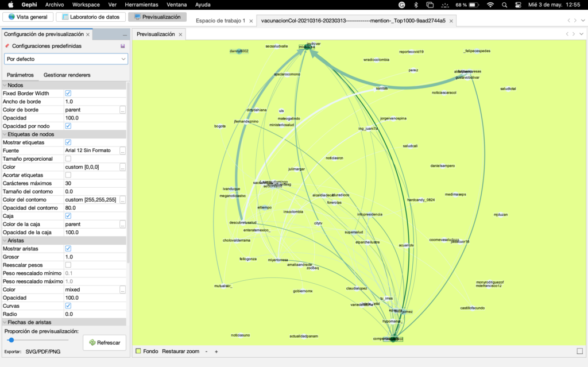Click the Bluetooth icon in menu bar
The width and height of the screenshot is (588, 367).
point(416,5)
